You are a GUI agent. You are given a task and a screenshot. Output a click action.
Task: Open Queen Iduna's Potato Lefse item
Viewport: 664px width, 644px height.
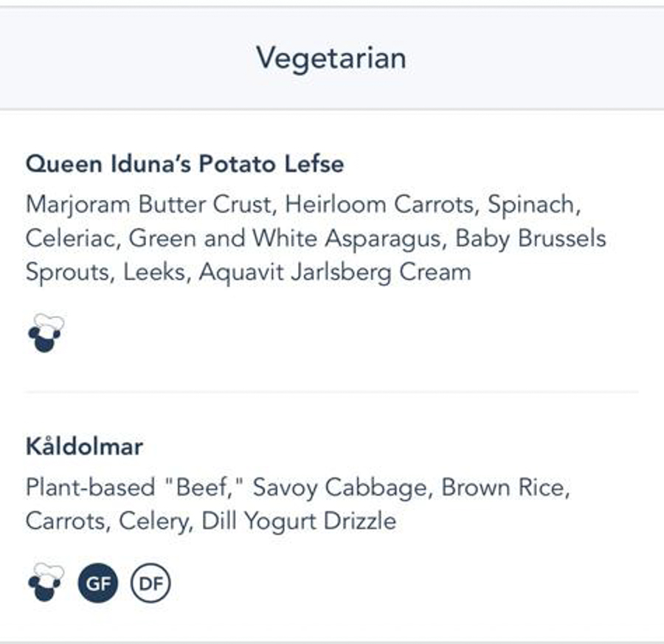tap(184, 163)
